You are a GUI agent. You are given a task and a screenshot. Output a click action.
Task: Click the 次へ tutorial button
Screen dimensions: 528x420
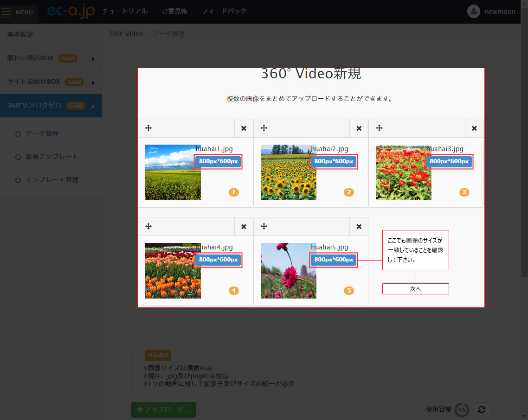pos(416,289)
